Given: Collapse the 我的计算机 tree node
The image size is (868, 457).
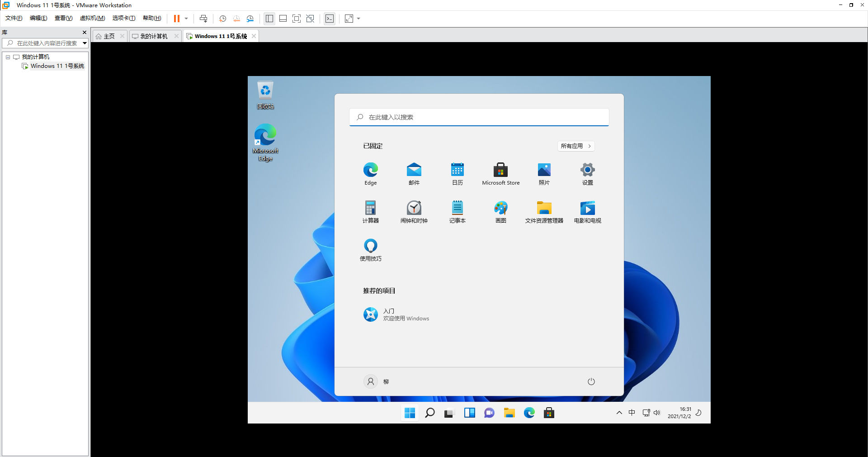Looking at the screenshot, I should pos(8,57).
